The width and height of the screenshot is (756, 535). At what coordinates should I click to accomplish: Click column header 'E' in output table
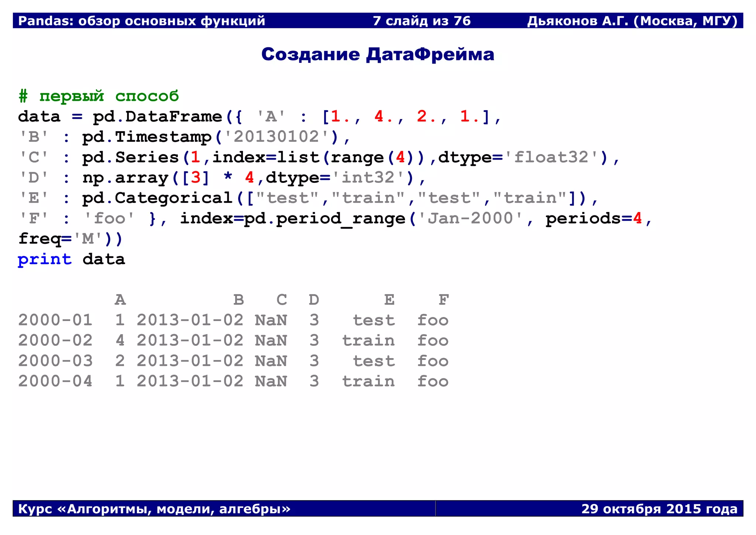pyautogui.click(x=389, y=300)
